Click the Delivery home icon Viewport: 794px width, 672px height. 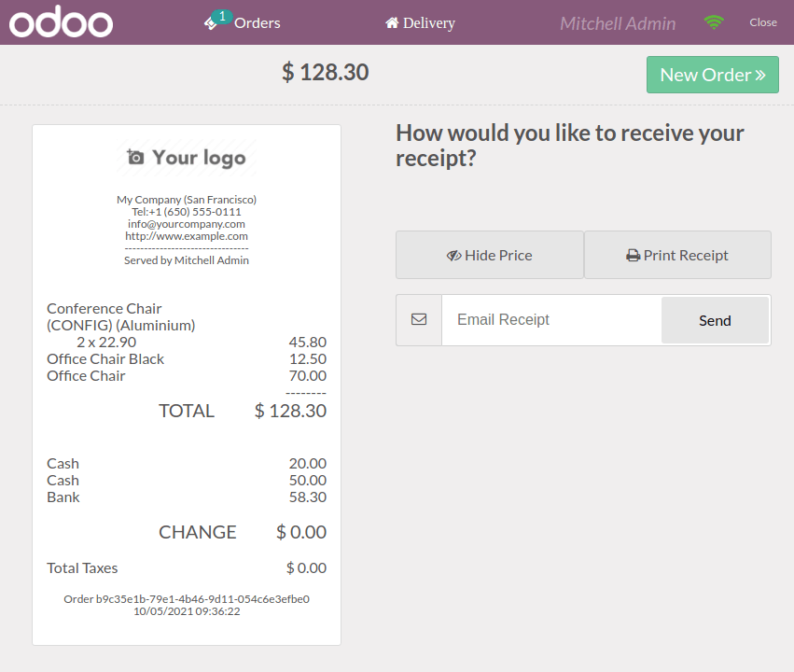pyautogui.click(x=392, y=22)
